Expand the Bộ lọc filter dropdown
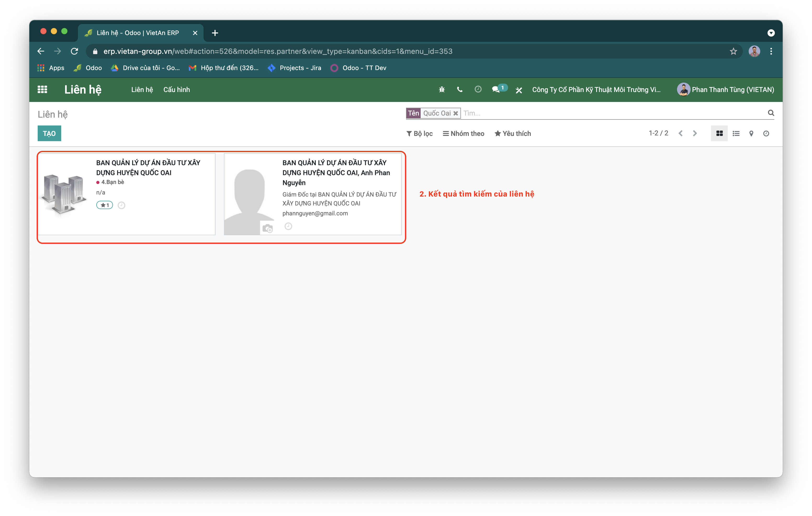This screenshot has height=516, width=812. (x=420, y=134)
